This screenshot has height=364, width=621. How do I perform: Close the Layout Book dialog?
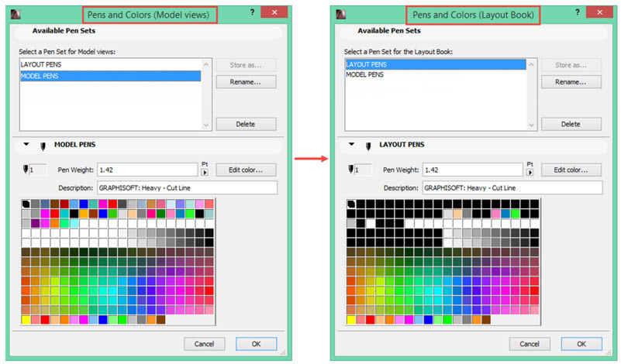[x=599, y=12]
